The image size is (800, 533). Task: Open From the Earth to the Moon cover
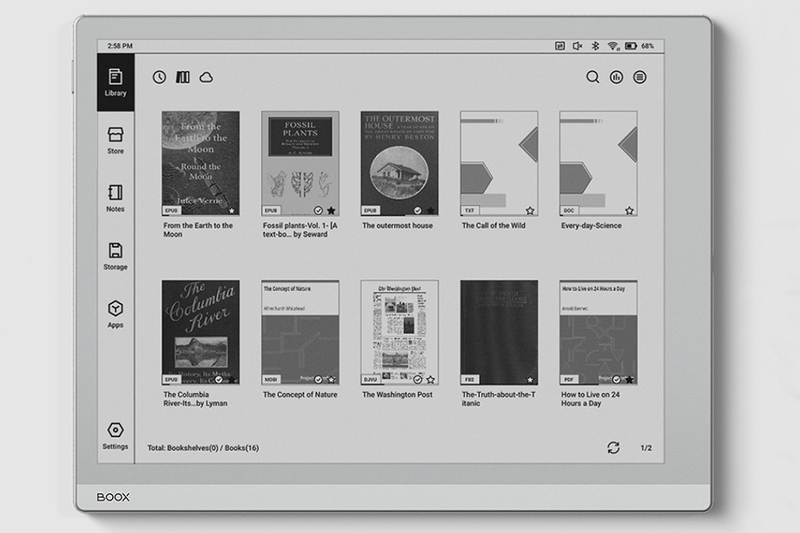201,163
